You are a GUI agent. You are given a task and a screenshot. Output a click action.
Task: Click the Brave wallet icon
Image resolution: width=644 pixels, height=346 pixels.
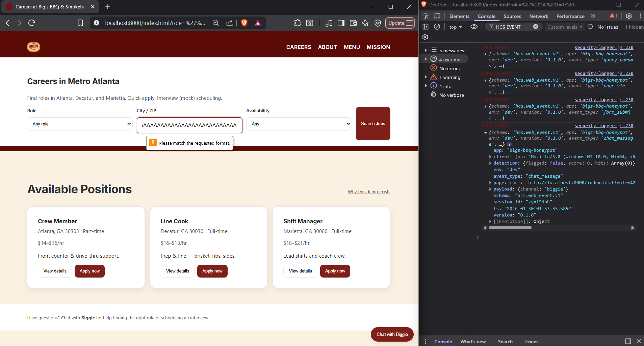coord(353,23)
